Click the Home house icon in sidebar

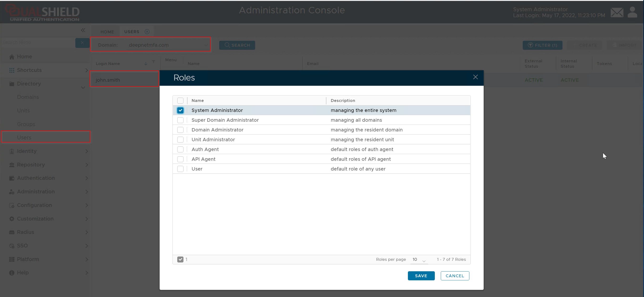tap(11, 57)
